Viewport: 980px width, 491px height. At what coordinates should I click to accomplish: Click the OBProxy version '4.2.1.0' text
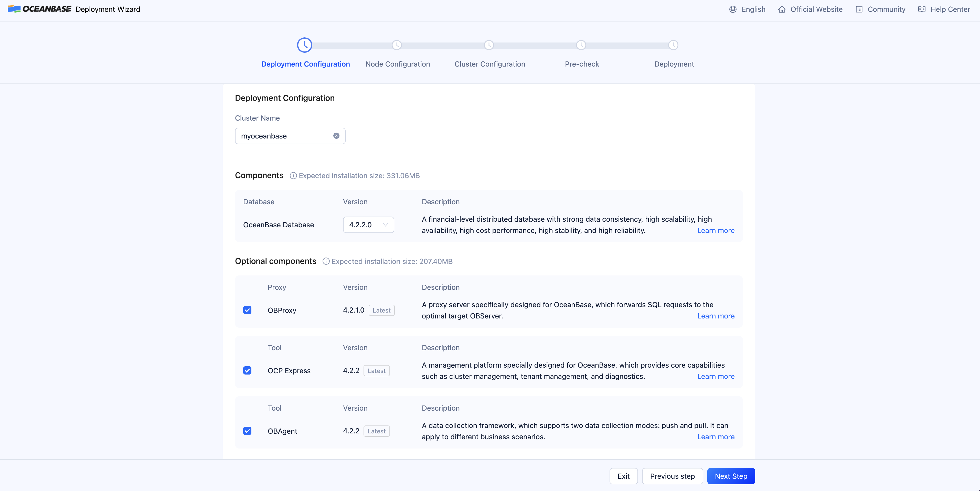354,310
